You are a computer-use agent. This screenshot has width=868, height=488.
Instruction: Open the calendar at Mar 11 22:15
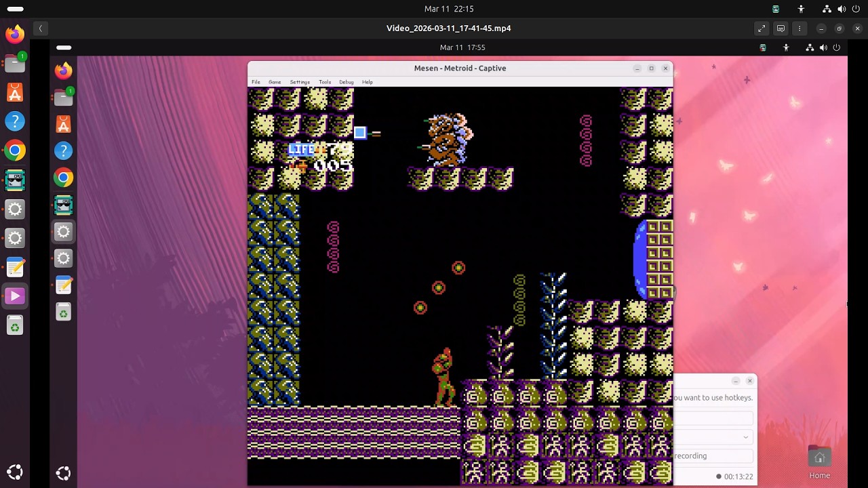click(449, 9)
